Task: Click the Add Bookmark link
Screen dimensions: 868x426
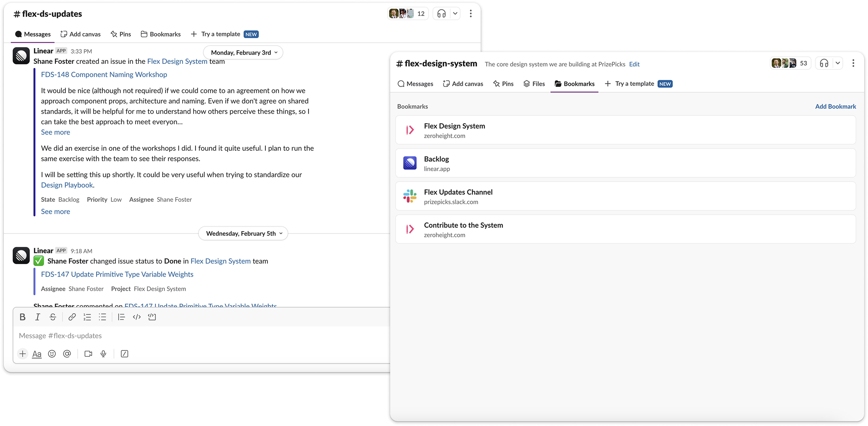Action: (835, 106)
